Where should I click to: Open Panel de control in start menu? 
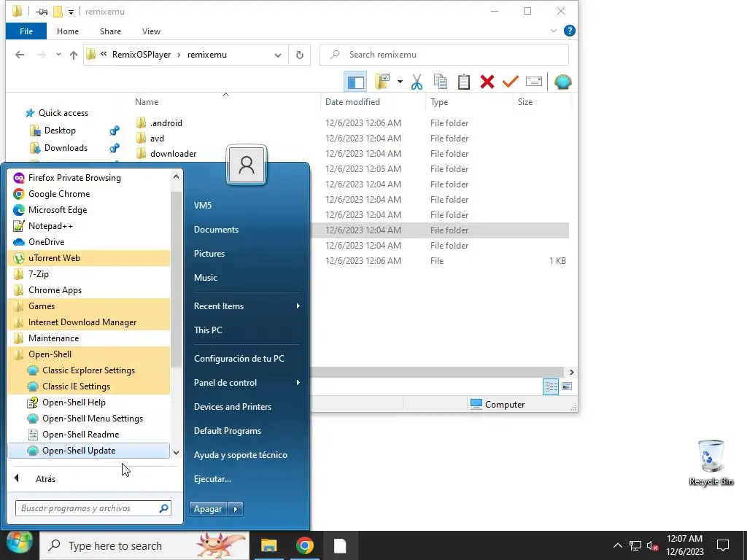[247, 383]
